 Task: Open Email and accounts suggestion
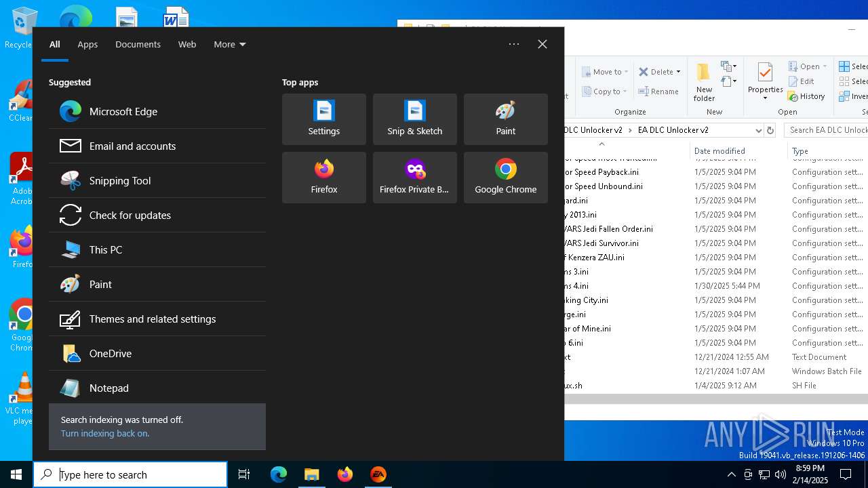pyautogui.click(x=157, y=146)
